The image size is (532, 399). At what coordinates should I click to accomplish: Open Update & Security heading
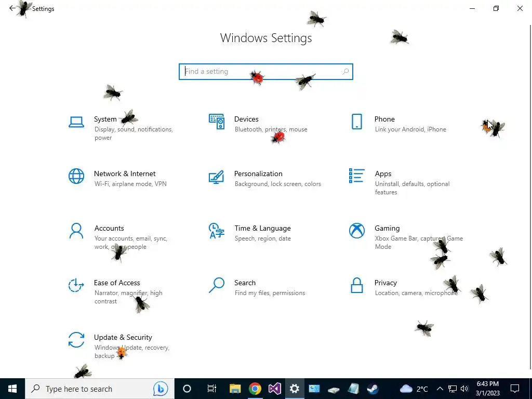123,337
